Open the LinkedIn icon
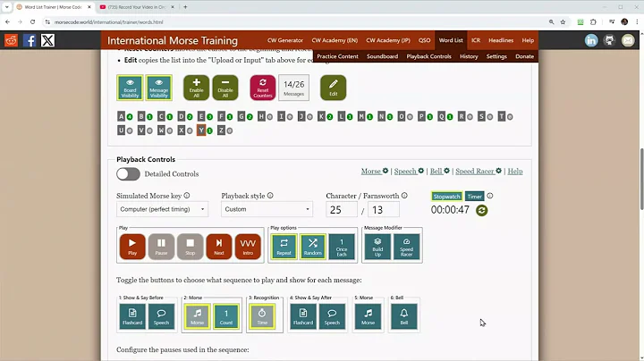This screenshot has width=644, height=361. [x=591, y=40]
